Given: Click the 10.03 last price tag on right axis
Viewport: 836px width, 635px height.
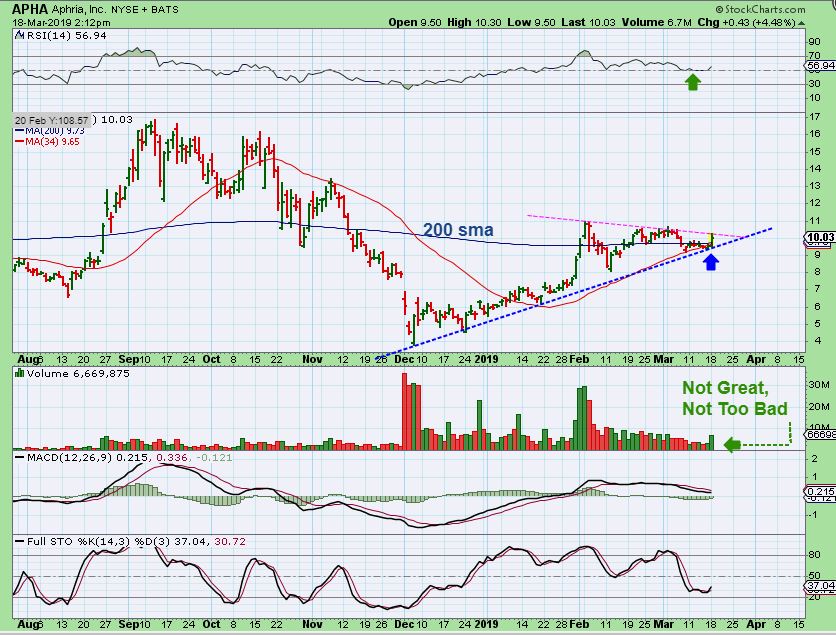Looking at the screenshot, I should click(x=821, y=237).
